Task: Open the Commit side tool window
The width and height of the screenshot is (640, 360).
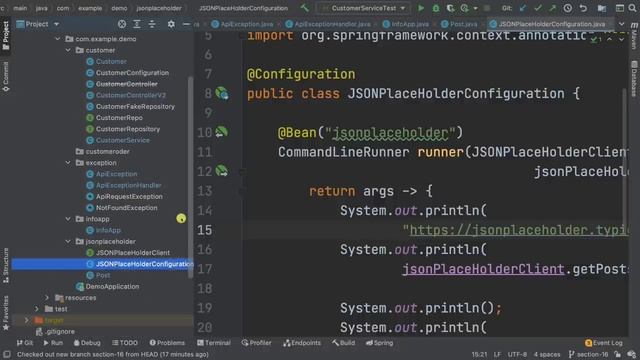Action: click(6, 77)
